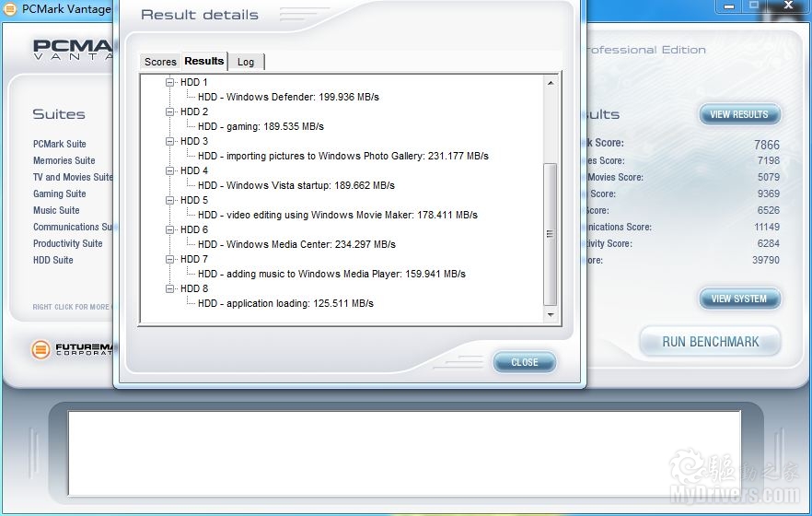Click the scrollbar up arrow in results list

click(551, 83)
